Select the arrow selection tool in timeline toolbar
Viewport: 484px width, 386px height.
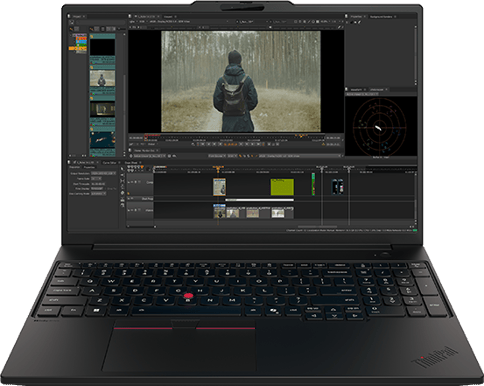click(122, 170)
